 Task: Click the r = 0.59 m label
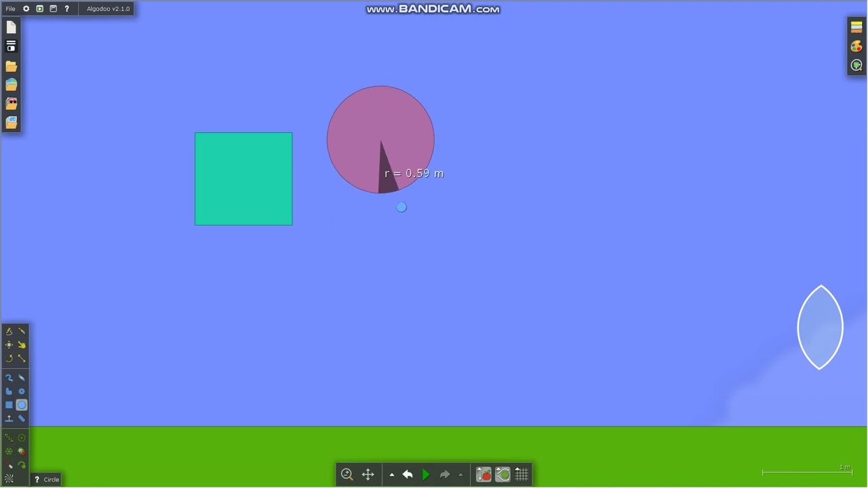tap(414, 174)
